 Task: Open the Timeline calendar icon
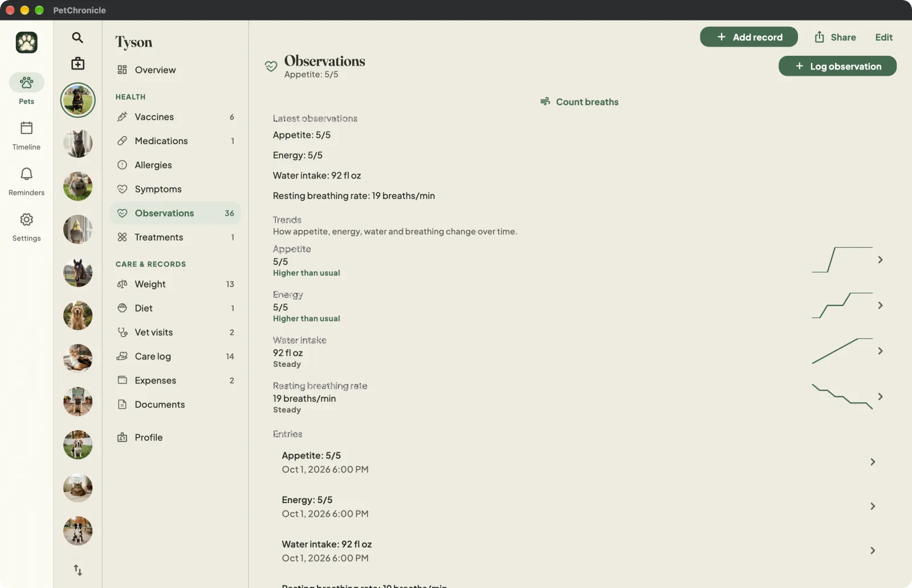click(x=26, y=128)
